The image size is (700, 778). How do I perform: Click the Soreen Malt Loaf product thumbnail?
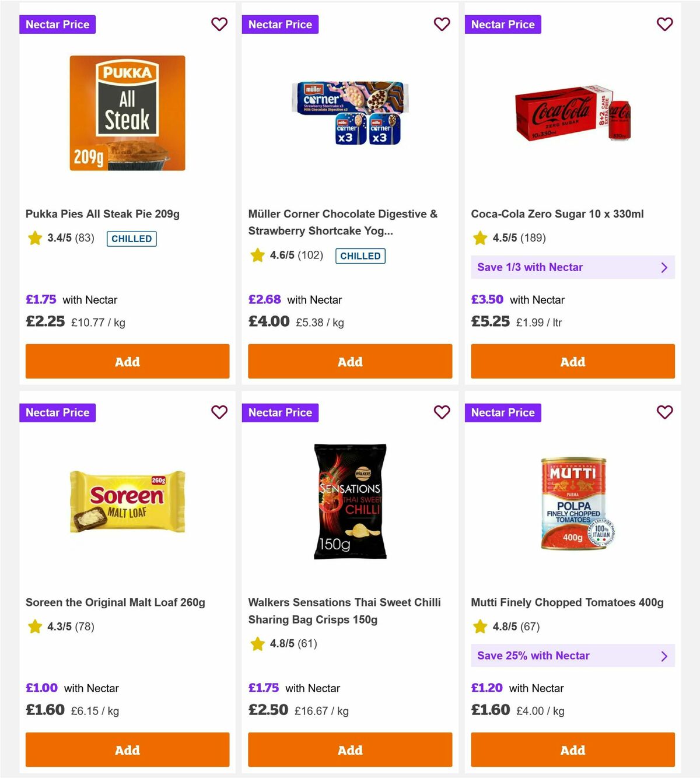coord(127,502)
